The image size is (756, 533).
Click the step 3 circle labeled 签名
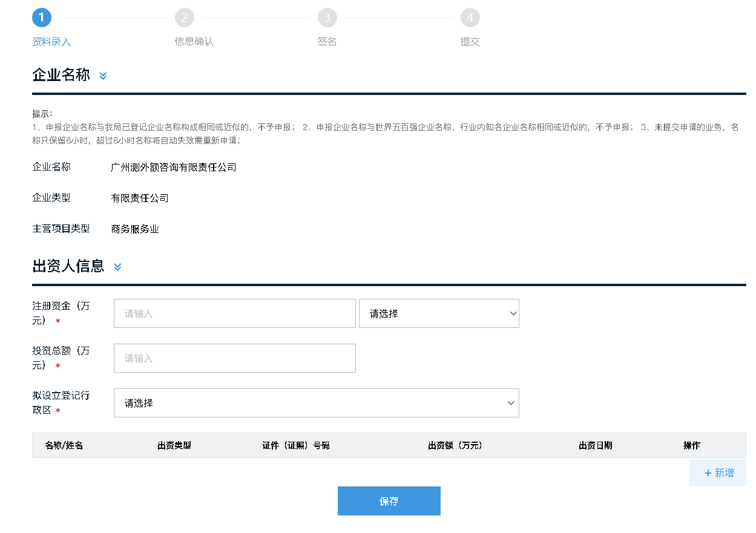[327, 17]
